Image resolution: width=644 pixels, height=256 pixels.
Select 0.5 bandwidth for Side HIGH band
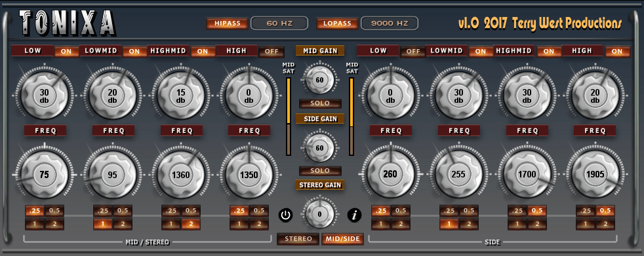(x=605, y=211)
